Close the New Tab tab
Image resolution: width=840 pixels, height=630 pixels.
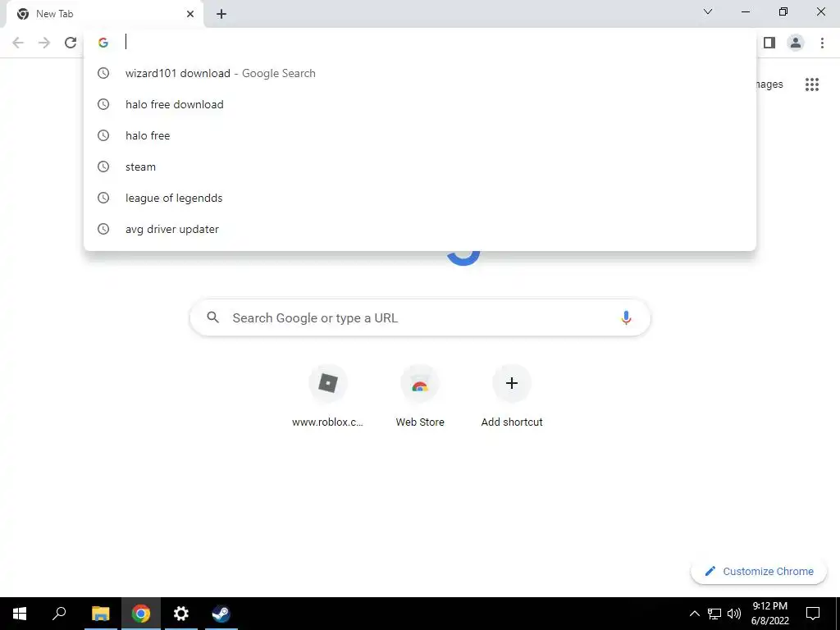coord(190,14)
